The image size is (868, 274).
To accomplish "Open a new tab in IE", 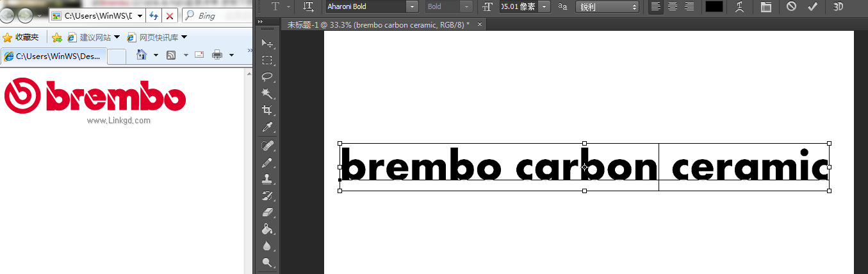I will pos(117,56).
